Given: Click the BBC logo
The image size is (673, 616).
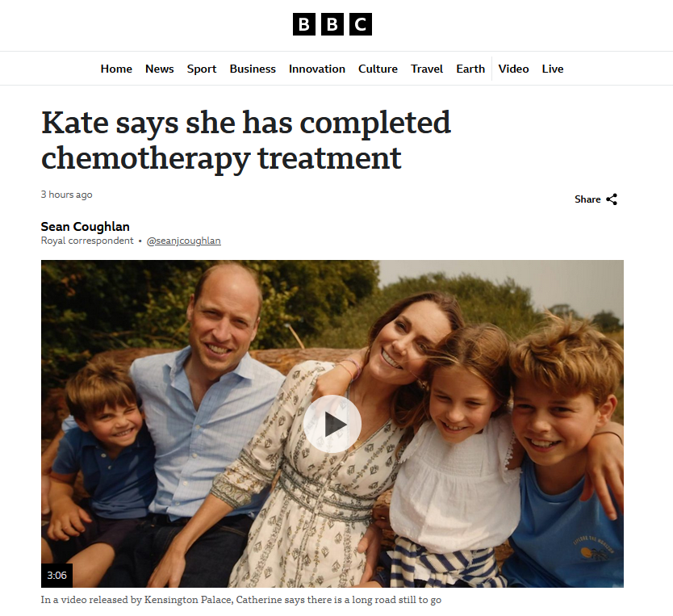Looking at the screenshot, I should [332, 24].
